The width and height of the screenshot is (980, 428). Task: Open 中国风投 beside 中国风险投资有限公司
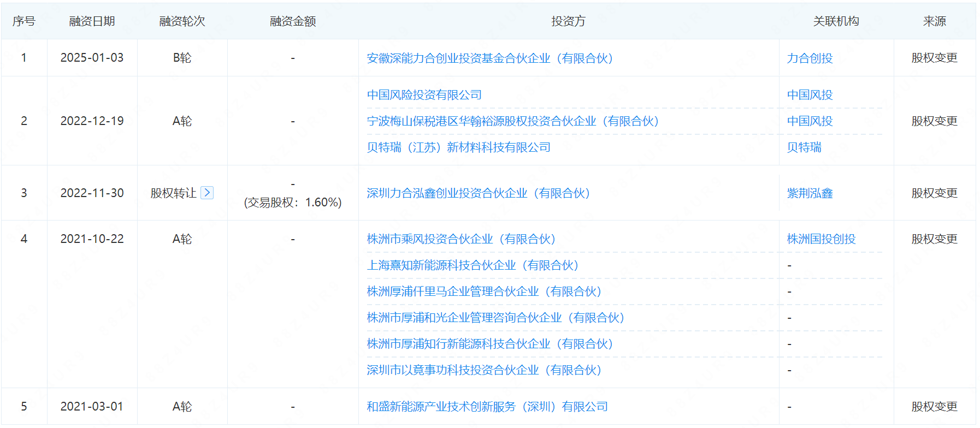[810, 95]
